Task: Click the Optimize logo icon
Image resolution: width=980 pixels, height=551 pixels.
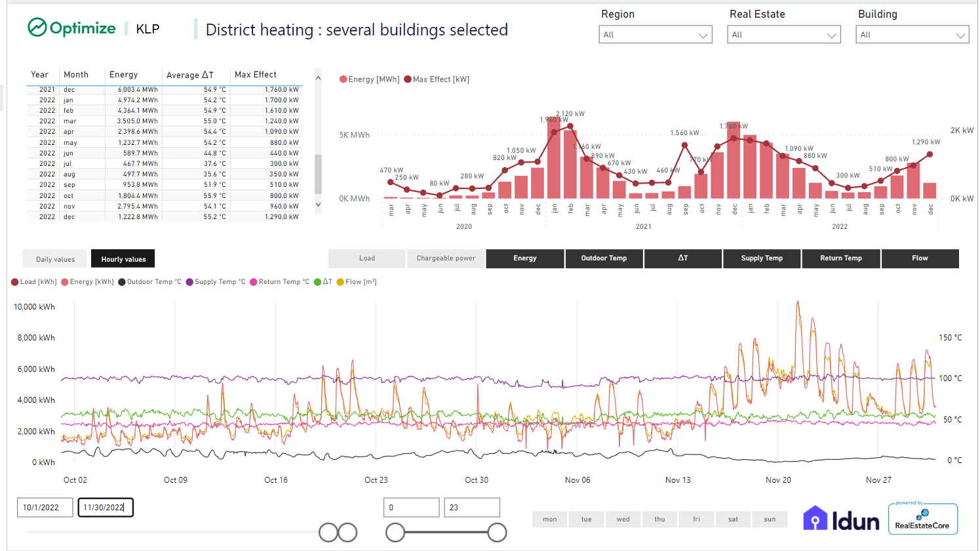Action: coord(37,28)
